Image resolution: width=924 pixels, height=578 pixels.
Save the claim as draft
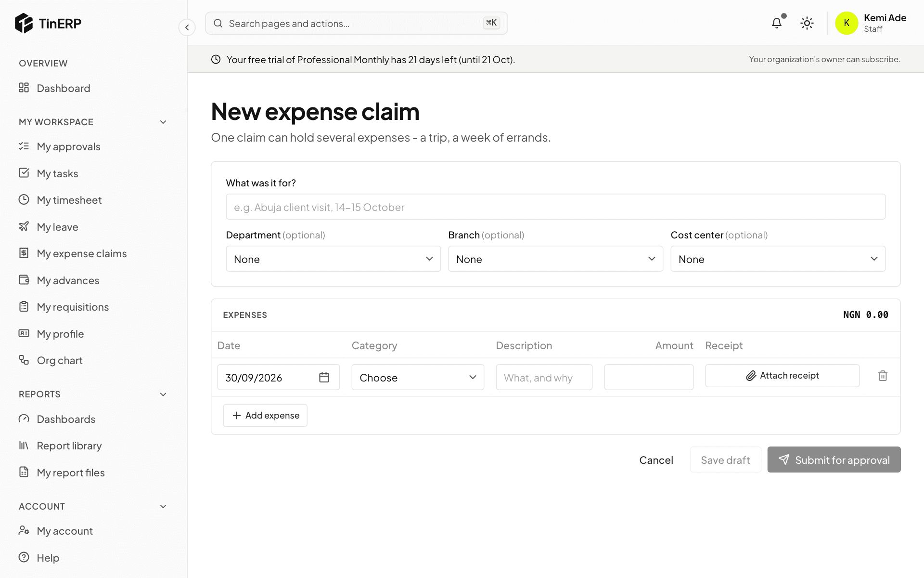pos(725,460)
